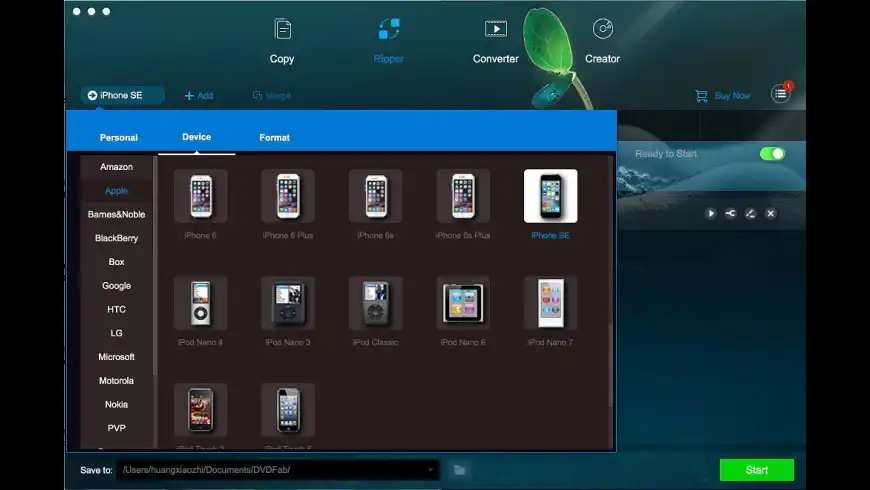Open the Copy module
Viewport: 870px width, 490px height.
pos(282,41)
